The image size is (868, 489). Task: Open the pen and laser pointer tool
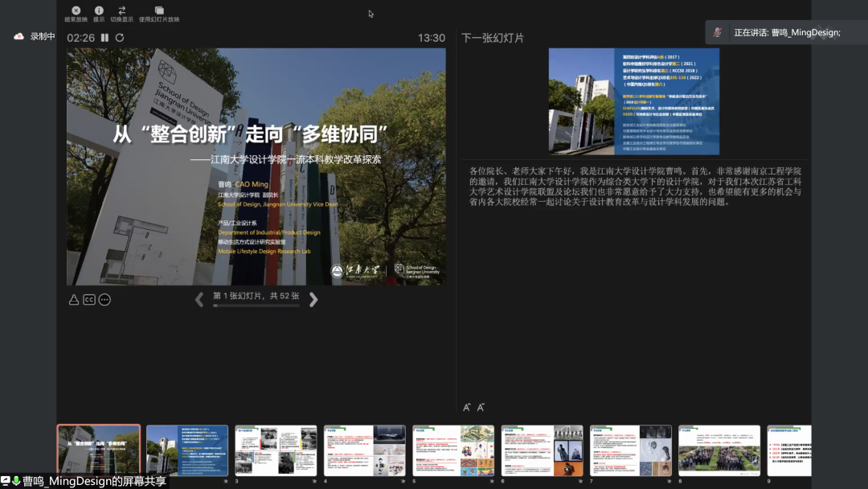[74, 300]
